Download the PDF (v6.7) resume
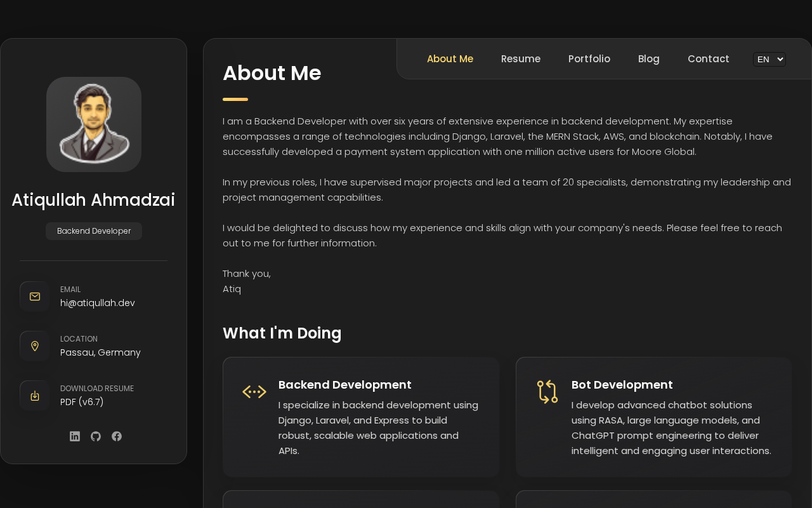 pyautogui.click(x=82, y=402)
